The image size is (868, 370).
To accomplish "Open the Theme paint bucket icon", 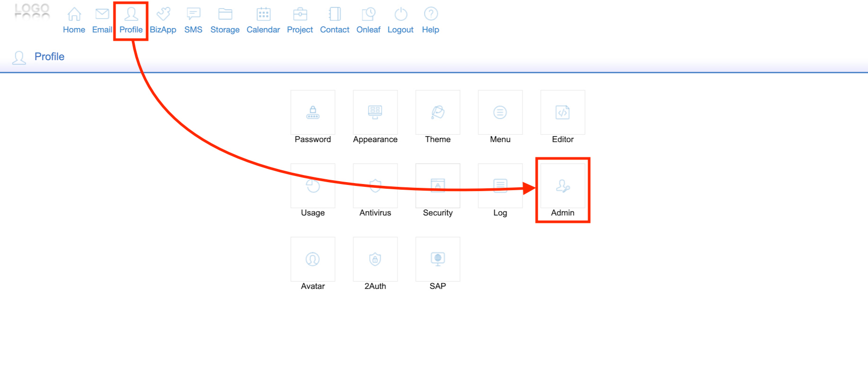I will click(x=437, y=113).
